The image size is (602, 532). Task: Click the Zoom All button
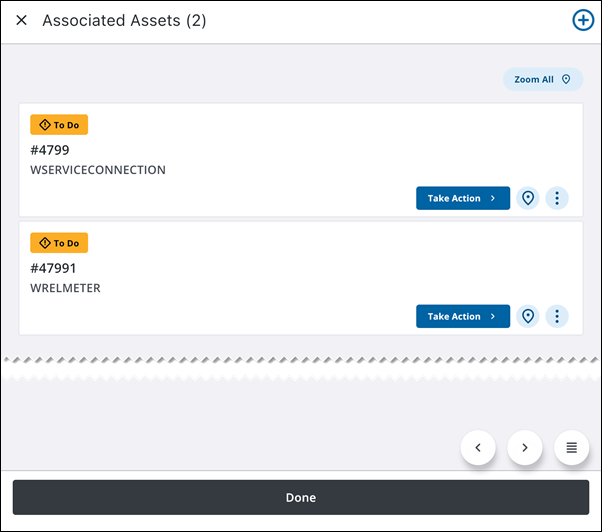point(542,79)
